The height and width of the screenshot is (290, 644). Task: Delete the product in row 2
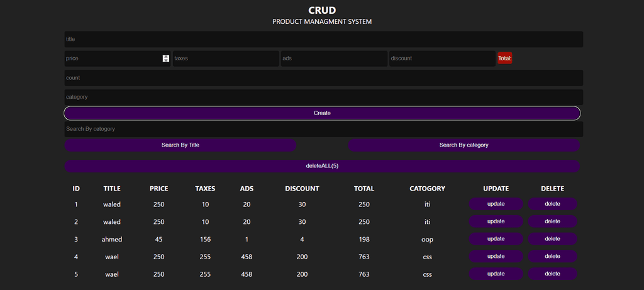click(x=552, y=221)
